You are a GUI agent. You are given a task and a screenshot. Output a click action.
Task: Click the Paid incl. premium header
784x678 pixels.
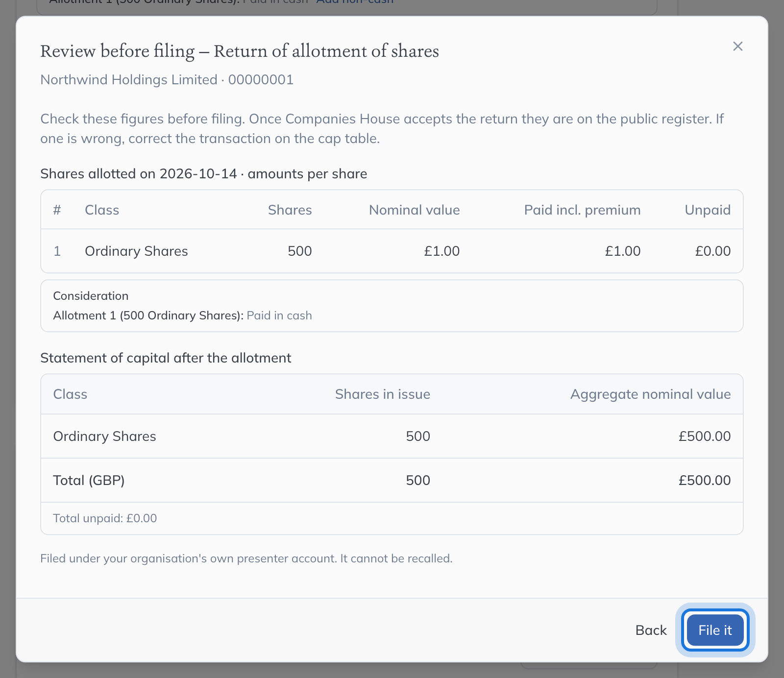coord(582,210)
